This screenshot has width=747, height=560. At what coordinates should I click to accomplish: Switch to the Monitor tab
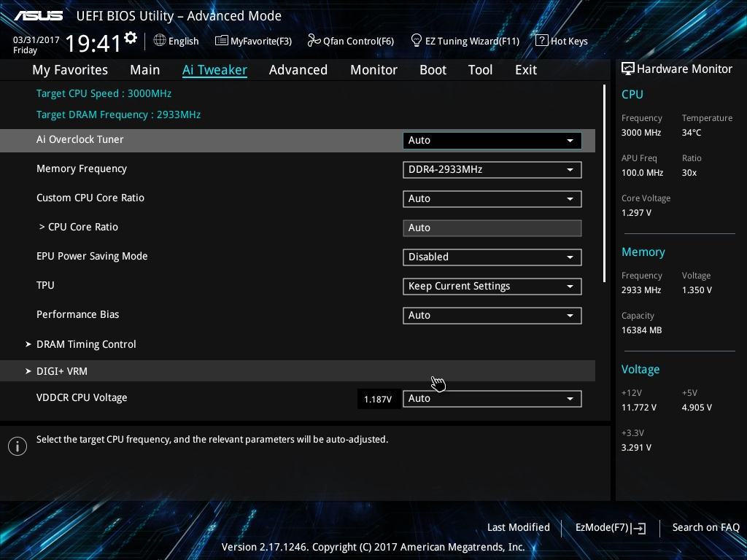(x=373, y=70)
